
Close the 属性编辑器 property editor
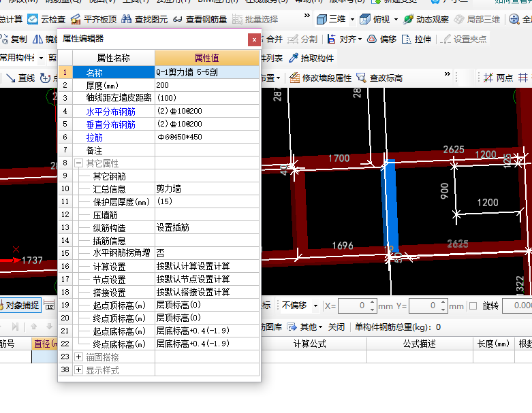point(254,39)
